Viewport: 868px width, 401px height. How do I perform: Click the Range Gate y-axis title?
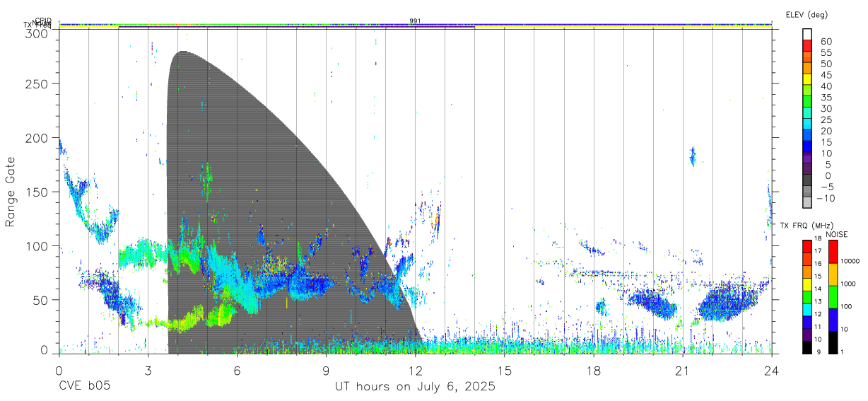11,192
